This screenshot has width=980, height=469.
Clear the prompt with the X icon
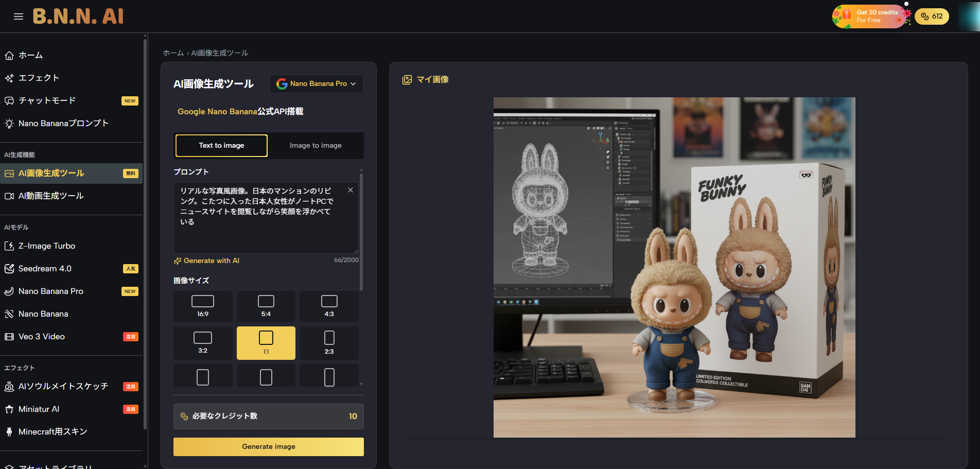[x=351, y=190]
